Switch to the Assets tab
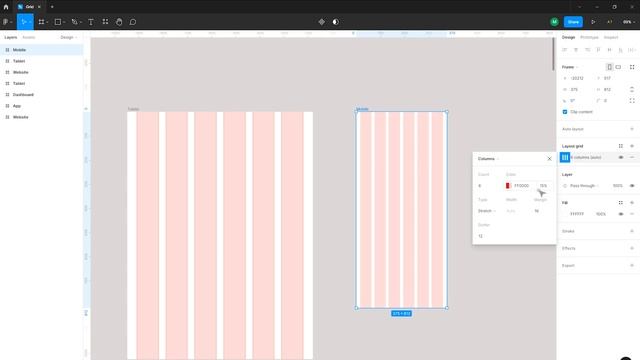640x360 pixels. (x=29, y=37)
